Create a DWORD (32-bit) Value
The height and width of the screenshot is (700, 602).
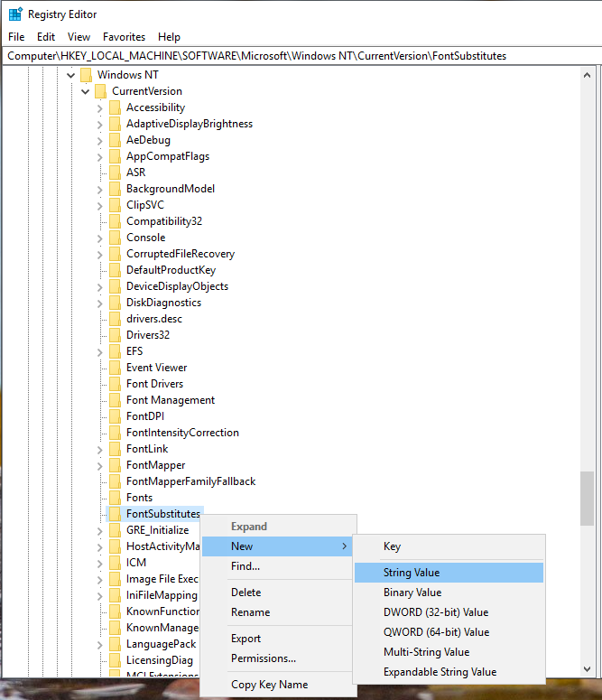[449, 612]
